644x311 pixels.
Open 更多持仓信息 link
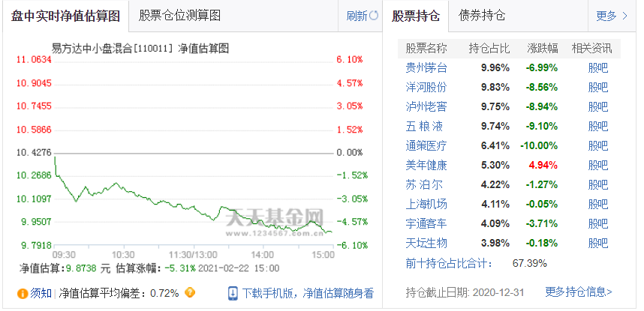[579, 292]
